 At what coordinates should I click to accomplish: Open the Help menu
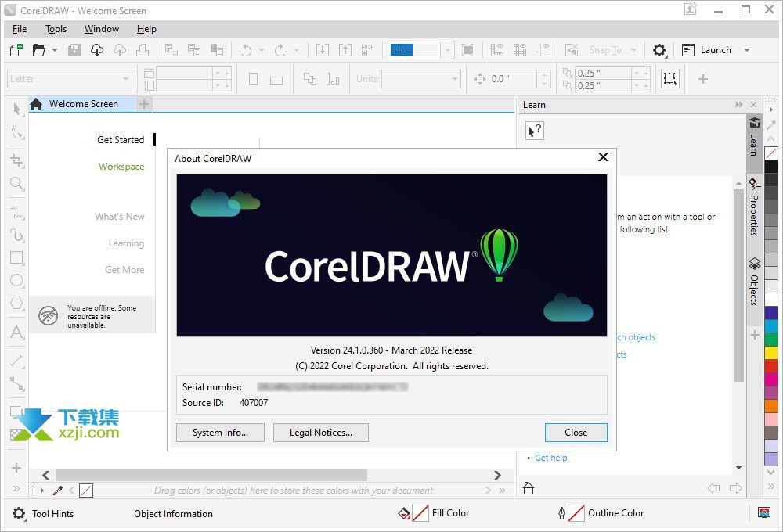[146, 29]
